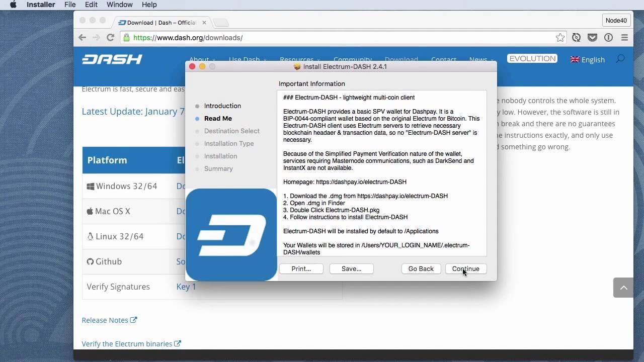Image resolution: width=644 pixels, height=362 pixels.
Task: Click the scroll-to-top arrow button
Action: point(623,288)
